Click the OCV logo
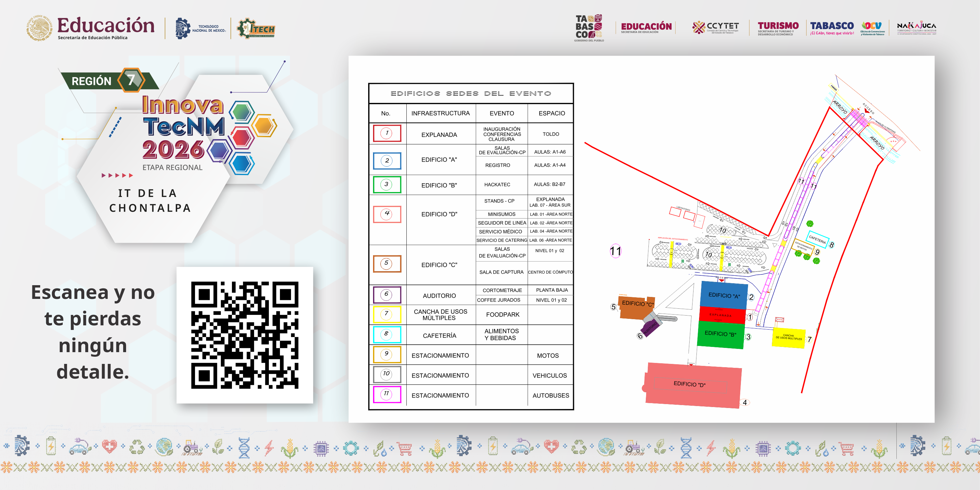The height and width of the screenshot is (490, 980). [872, 28]
